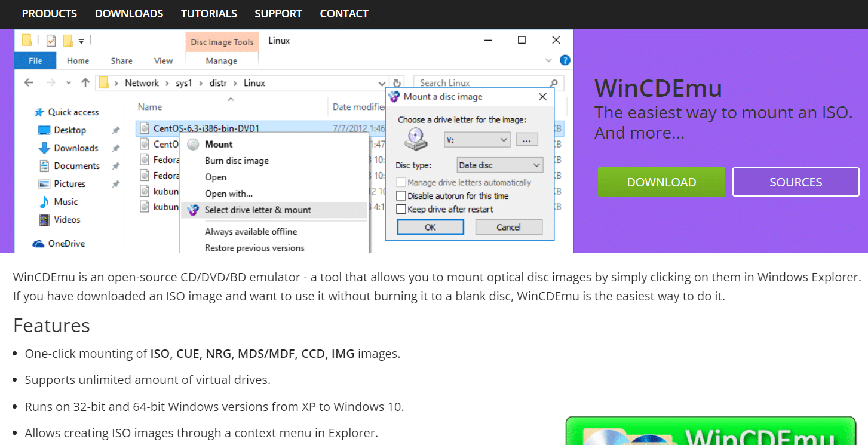Open Music in the navigation pane
The image size is (868, 445).
pos(58,201)
